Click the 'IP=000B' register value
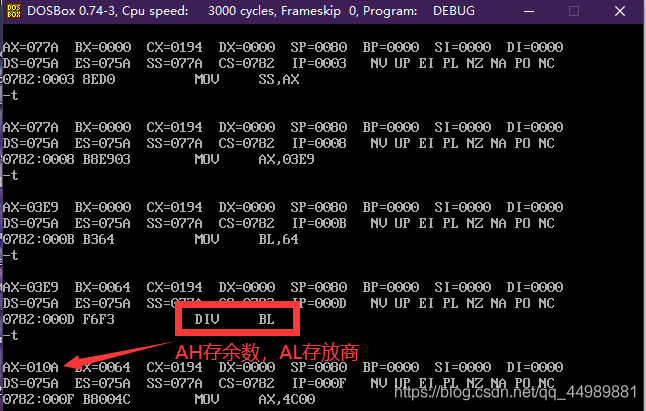 coord(319,223)
